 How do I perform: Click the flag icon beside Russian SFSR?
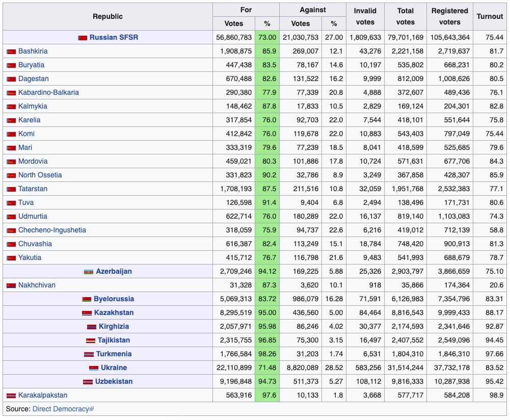[x=83, y=38]
